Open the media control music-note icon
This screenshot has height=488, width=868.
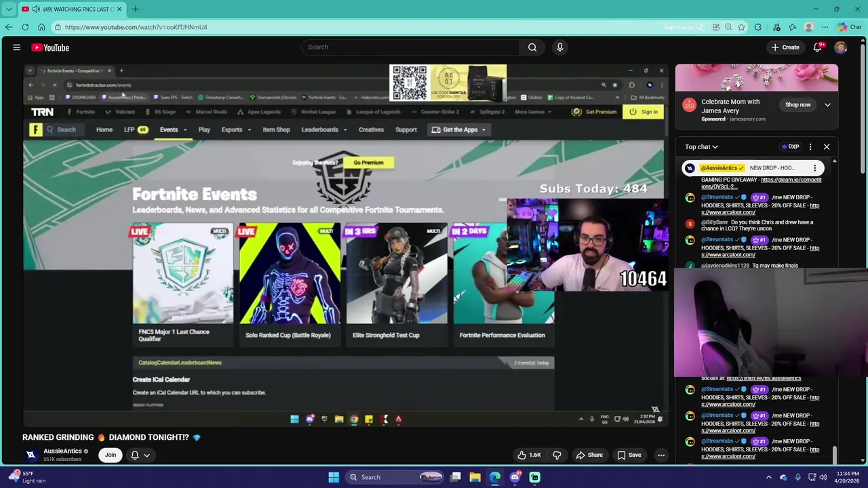click(776, 27)
